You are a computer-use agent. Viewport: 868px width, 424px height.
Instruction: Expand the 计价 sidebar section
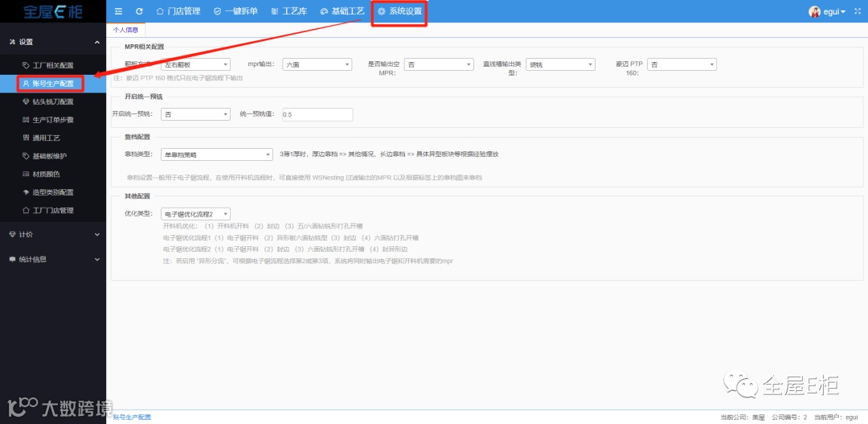(52, 234)
